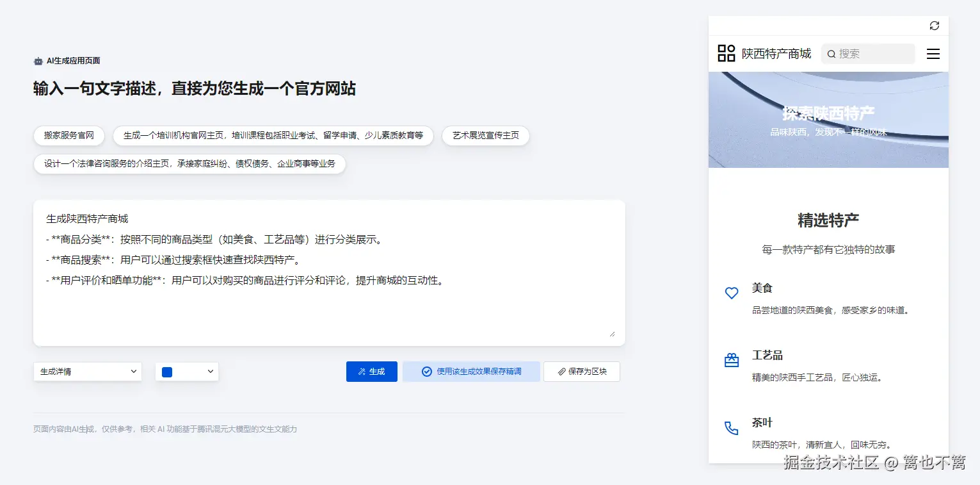Click the 陕西特产商城 grid logo icon

[727, 53]
